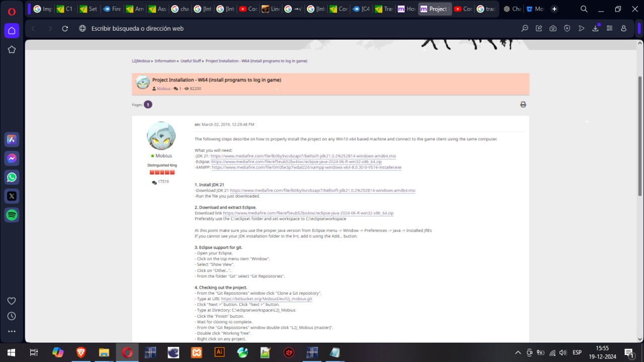Open the ad blocker shield settings
The width and height of the screenshot is (644, 362).
[567, 29]
